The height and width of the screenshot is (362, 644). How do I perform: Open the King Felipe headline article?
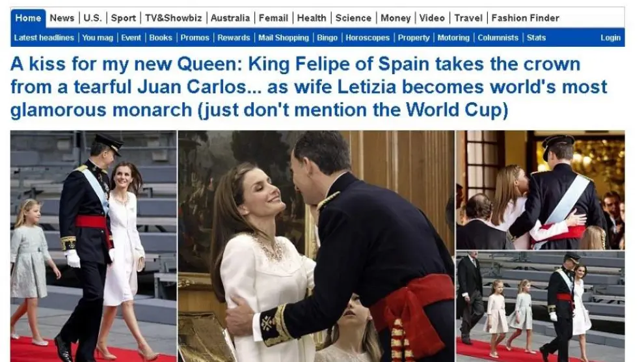pos(308,87)
